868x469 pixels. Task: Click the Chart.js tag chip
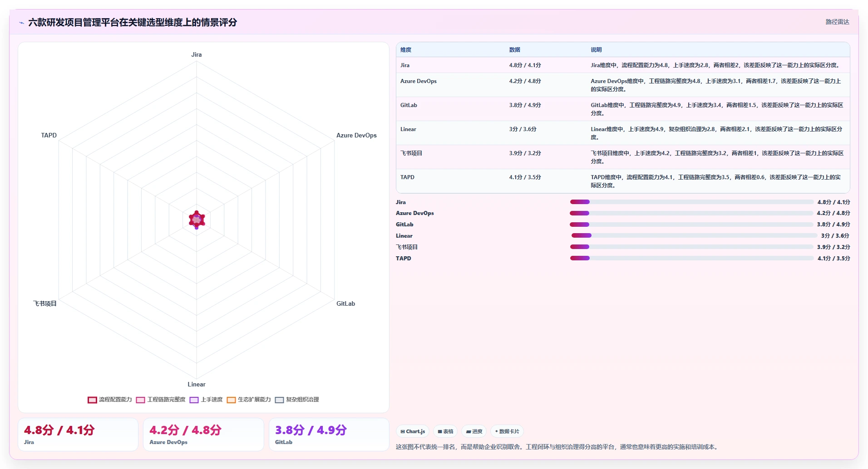(413, 431)
